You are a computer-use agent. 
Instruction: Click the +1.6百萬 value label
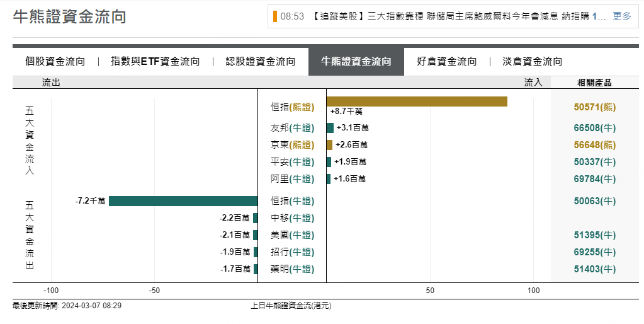click(x=349, y=179)
